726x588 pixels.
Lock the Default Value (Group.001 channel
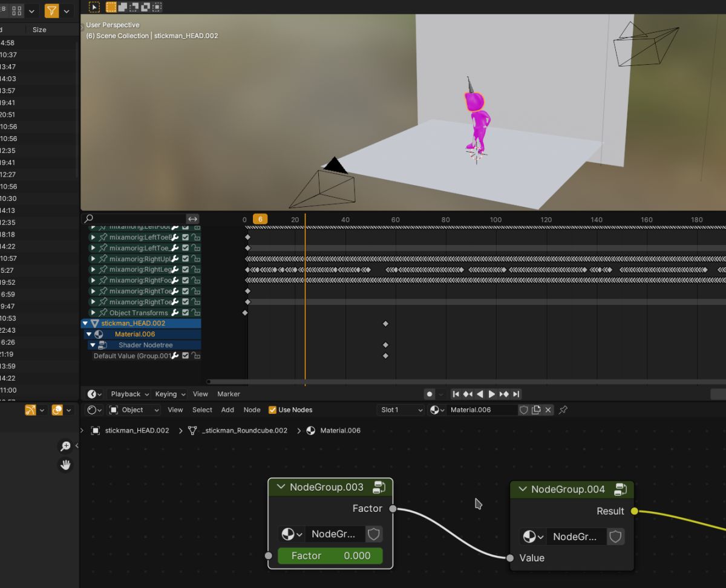tap(196, 356)
